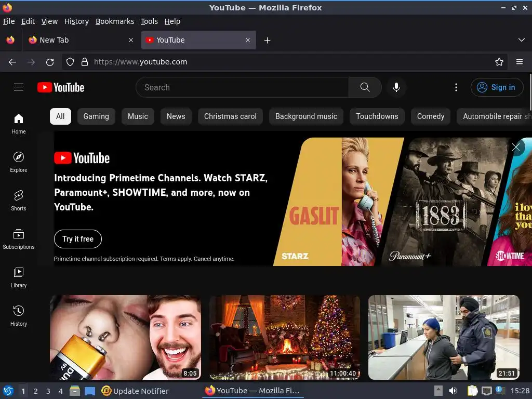Viewport: 532px width, 399px height.
Task: Open the File menu
Action: pos(9,21)
